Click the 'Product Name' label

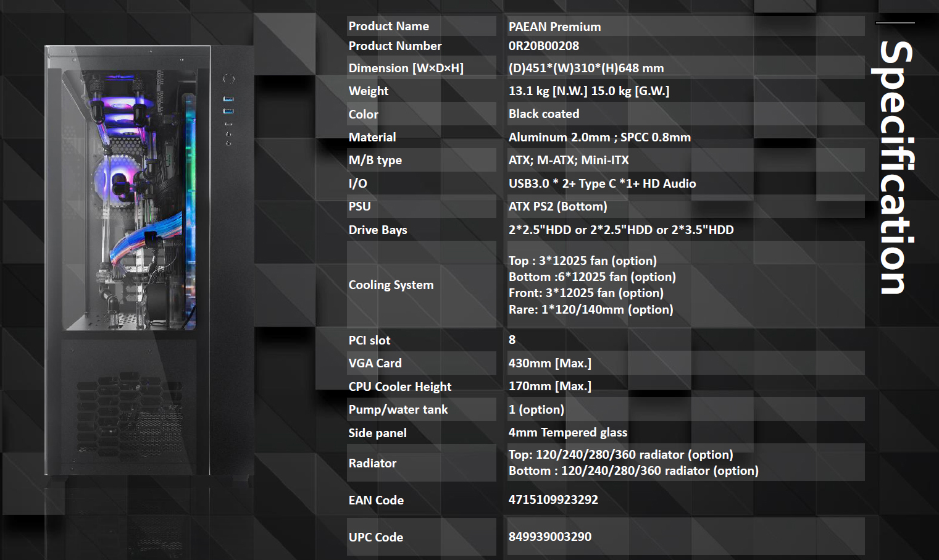[389, 26]
